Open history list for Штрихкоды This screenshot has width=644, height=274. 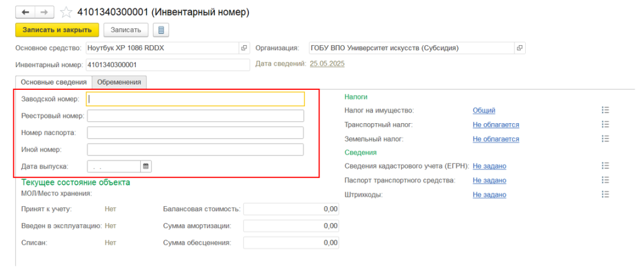point(604,194)
